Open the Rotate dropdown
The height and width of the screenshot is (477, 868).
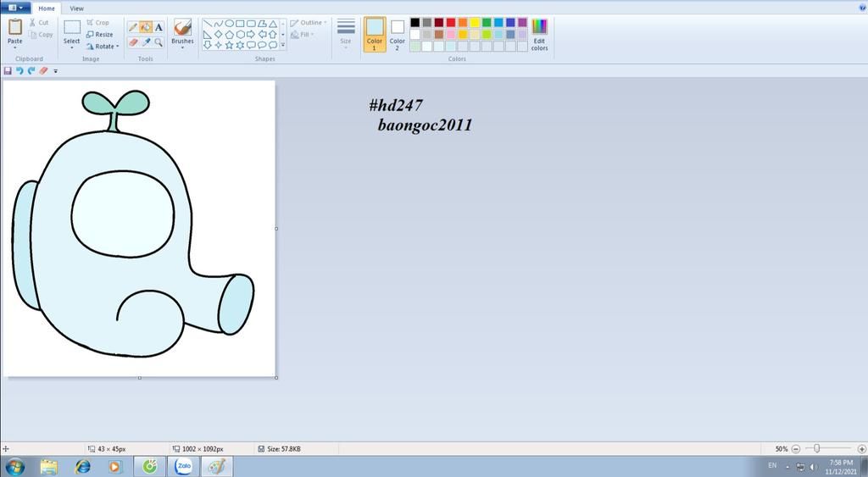tap(103, 47)
